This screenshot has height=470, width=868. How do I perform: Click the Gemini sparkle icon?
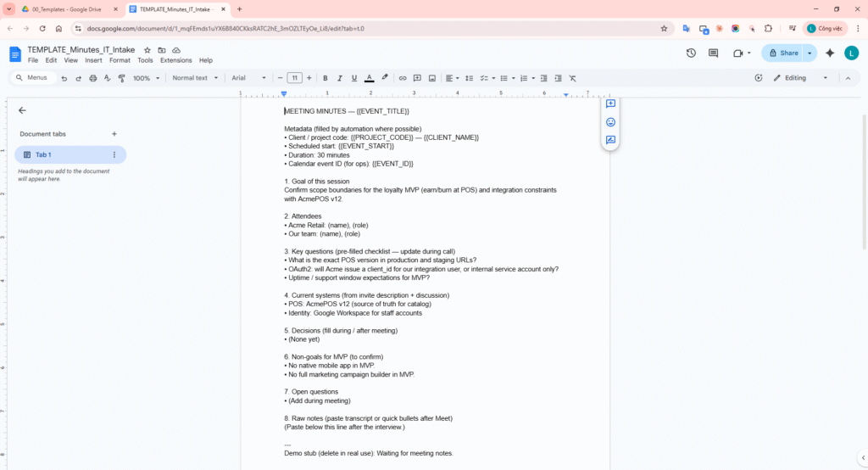830,53
